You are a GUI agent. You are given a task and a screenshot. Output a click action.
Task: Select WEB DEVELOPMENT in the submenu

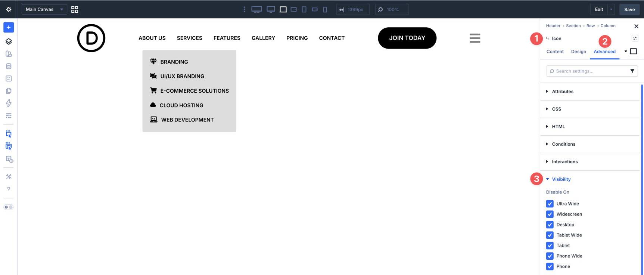pyautogui.click(x=187, y=120)
